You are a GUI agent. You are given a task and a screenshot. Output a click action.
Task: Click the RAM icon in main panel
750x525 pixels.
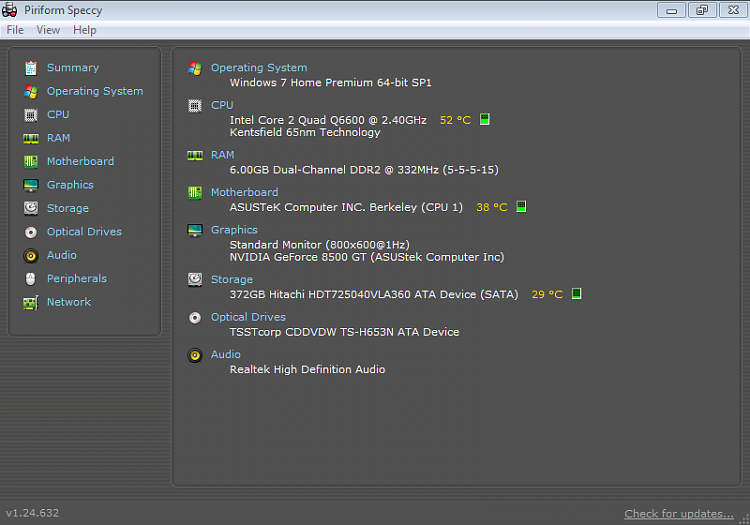pos(195,155)
